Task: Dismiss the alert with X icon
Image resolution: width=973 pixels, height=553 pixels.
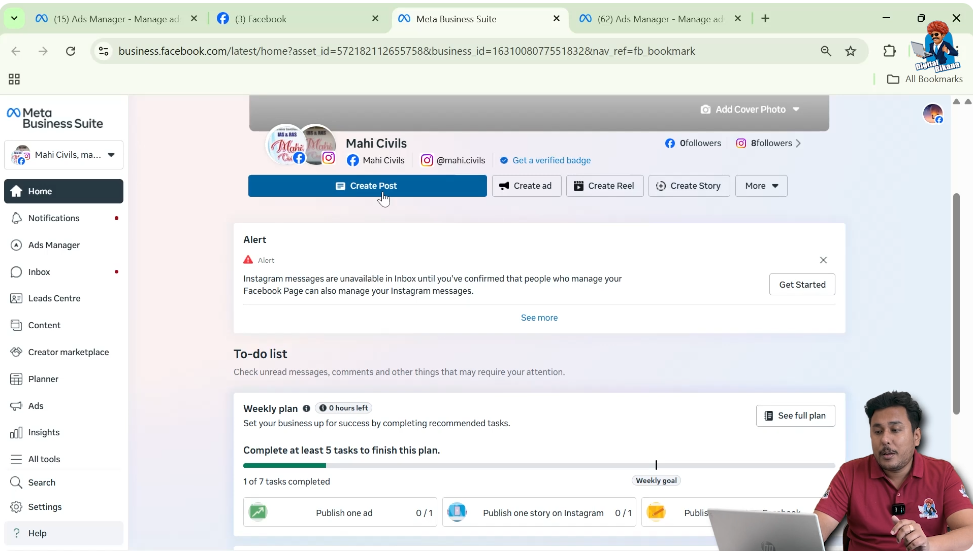Action: coord(823,260)
